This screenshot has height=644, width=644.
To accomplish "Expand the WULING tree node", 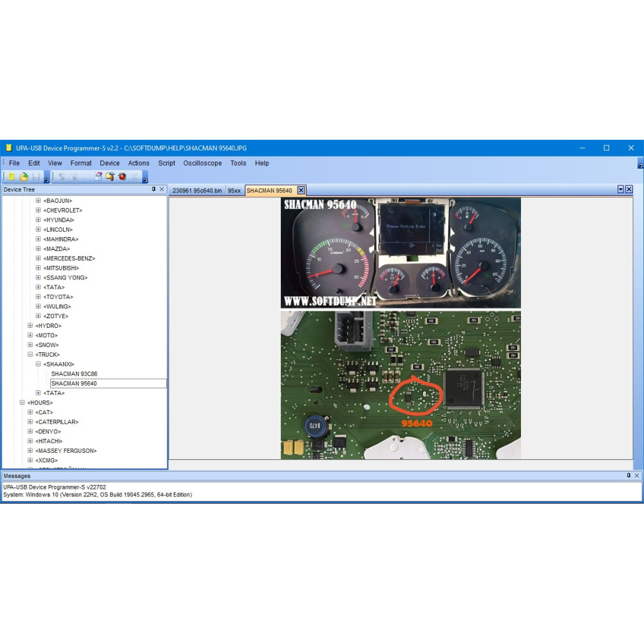I will click(x=38, y=307).
